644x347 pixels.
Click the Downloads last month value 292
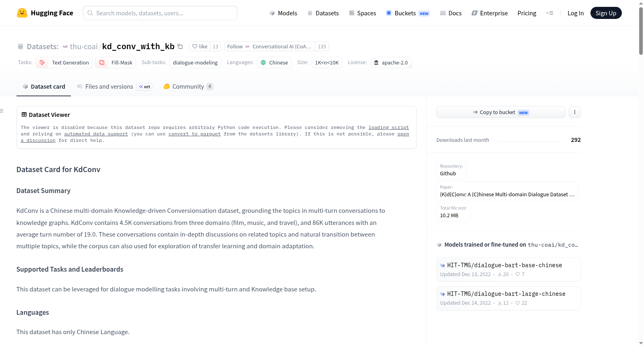(576, 140)
